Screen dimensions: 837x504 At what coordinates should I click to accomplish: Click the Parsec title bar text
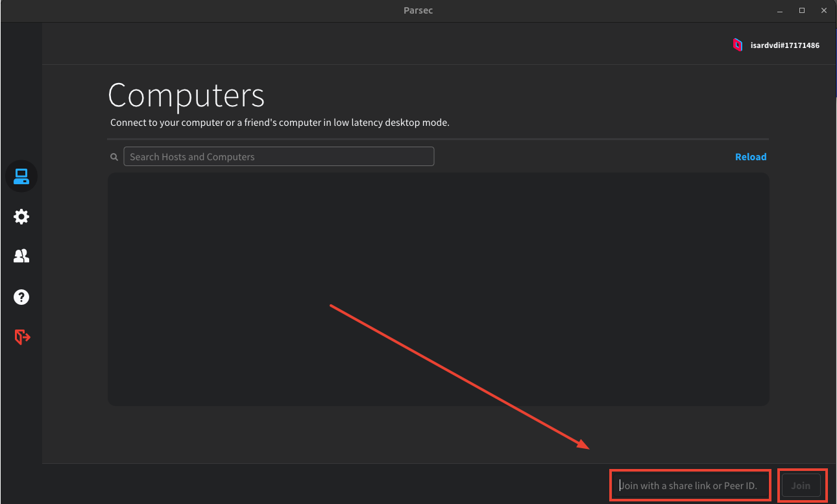click(418, 10)
